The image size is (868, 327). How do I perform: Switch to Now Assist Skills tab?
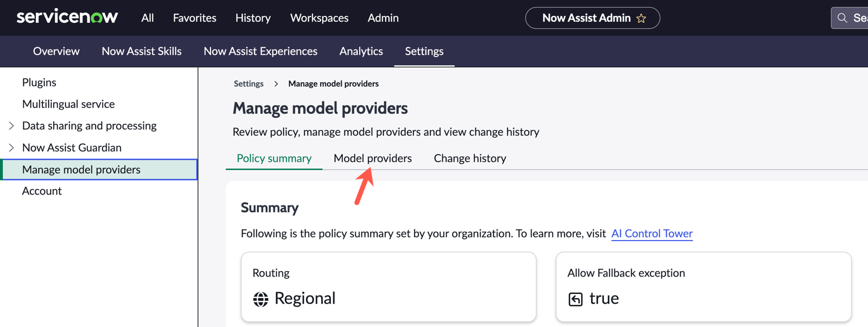coord(142,51)
